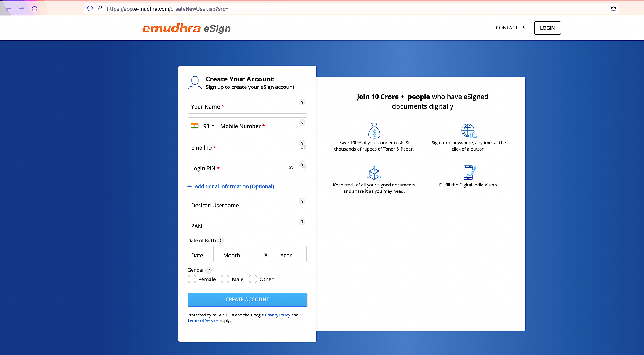The width and height of the screenshot is (644, 355).
Task: Click the money bag savings icon
Action: click(x=374, y=130)
